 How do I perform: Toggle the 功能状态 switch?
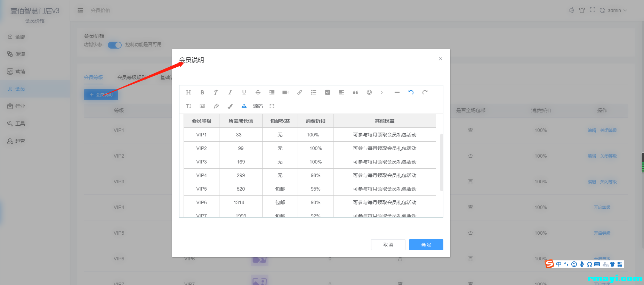tap(114, 45)
